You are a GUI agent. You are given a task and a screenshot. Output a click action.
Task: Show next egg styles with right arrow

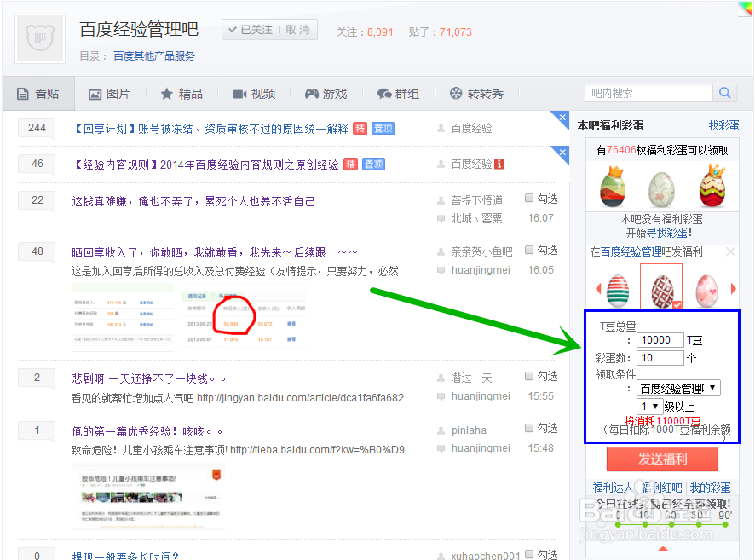(x=734, y=289)
